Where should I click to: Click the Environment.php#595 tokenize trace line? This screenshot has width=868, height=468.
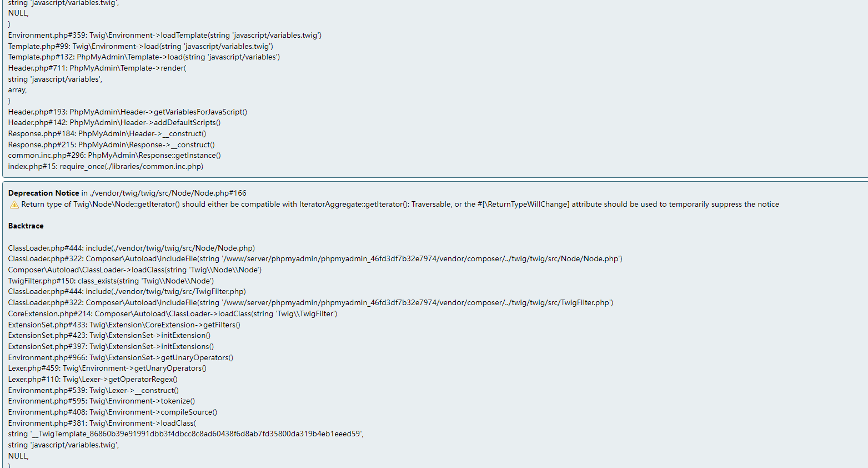coord(102,401)
